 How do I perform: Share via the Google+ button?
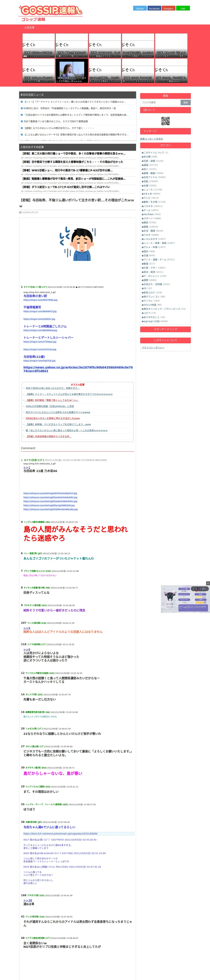coord(168,8)
